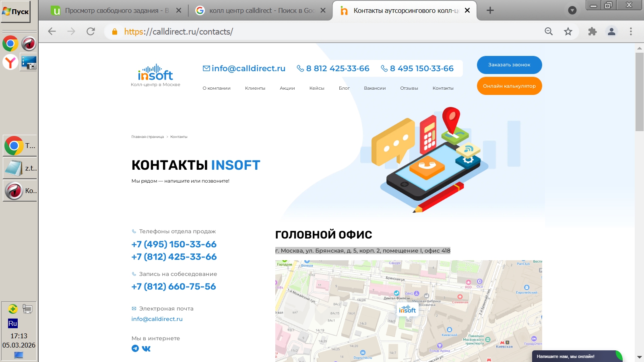644x362 pixels.
Task: Open the Акции menu item
Action: coord(287,88)
